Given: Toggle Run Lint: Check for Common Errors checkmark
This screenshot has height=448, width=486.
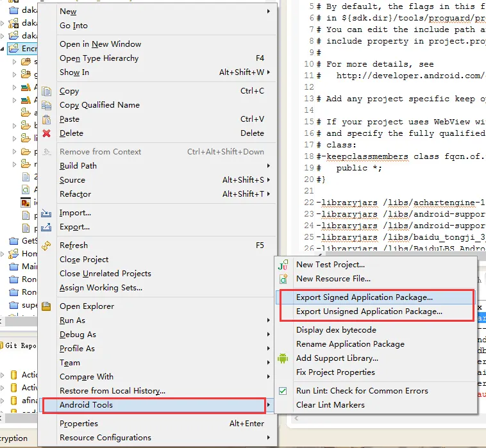Looking at the screenshot, I should click(283, 391).
